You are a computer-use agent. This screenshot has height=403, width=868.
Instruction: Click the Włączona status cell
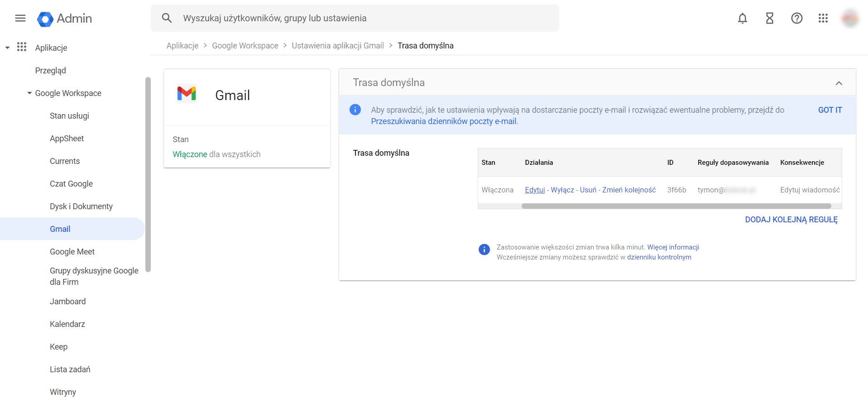498,190
